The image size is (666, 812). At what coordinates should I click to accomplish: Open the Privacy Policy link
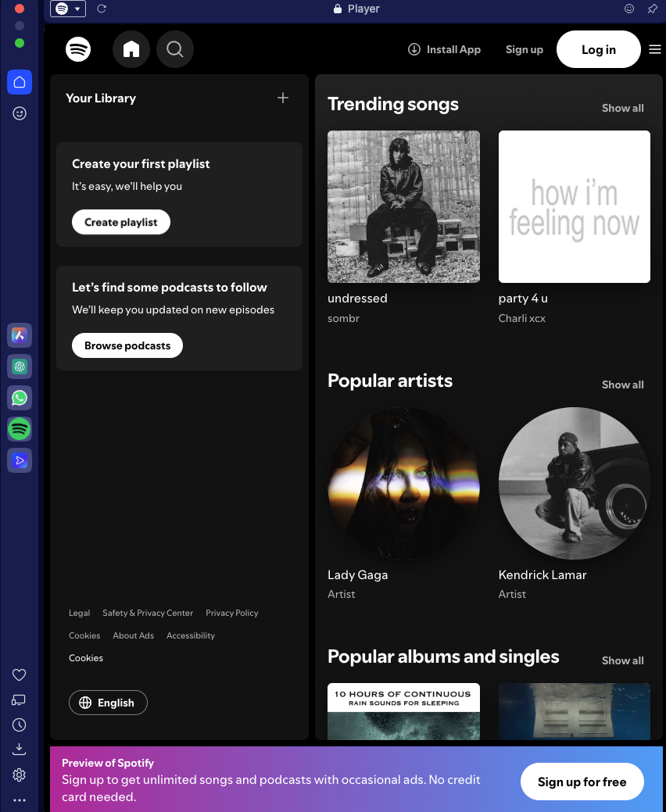[x=232, y=613]
